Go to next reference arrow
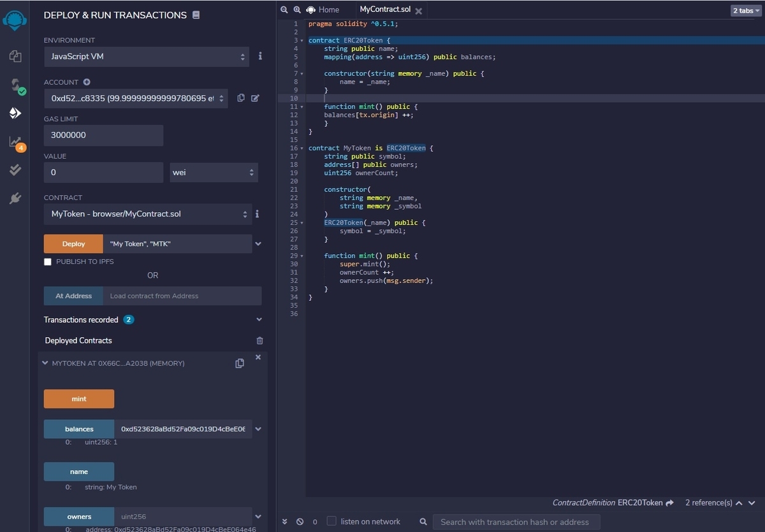This screenshot has height=532, width=765. (753, 503)
